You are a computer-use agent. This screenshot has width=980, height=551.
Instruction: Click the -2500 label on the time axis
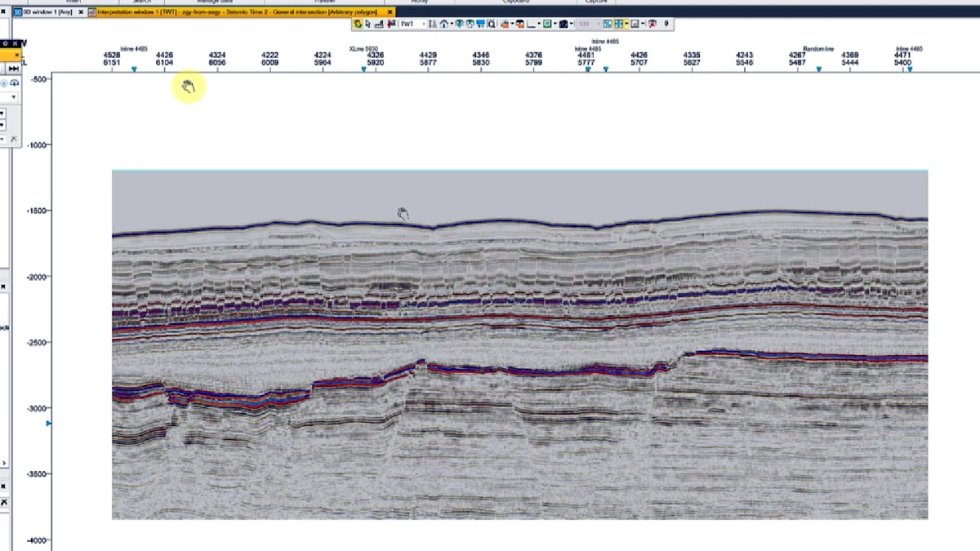click(37, 343)
